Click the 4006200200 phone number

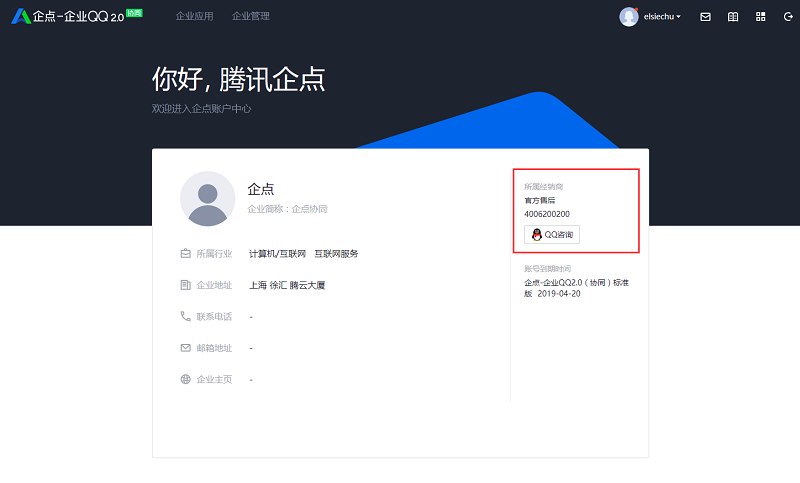(547, 214)
